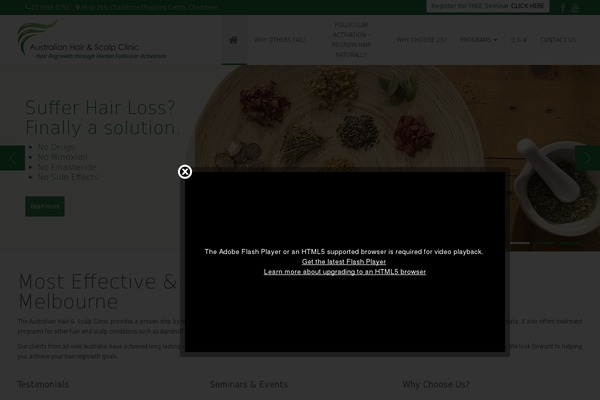Close the video popup with the X icon
This screenshot has height=400, width=600.
click(185, 172)
